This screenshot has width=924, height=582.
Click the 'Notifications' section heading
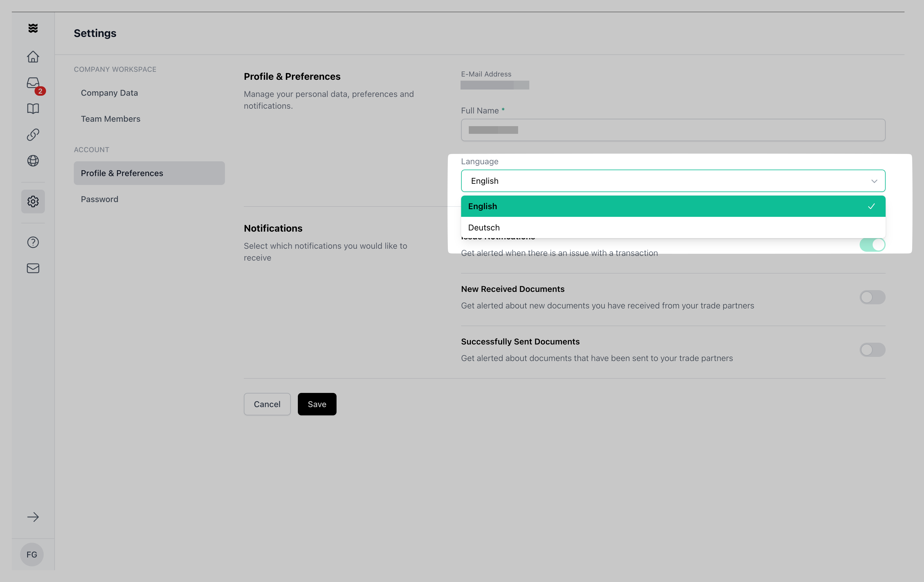(273, 228)
